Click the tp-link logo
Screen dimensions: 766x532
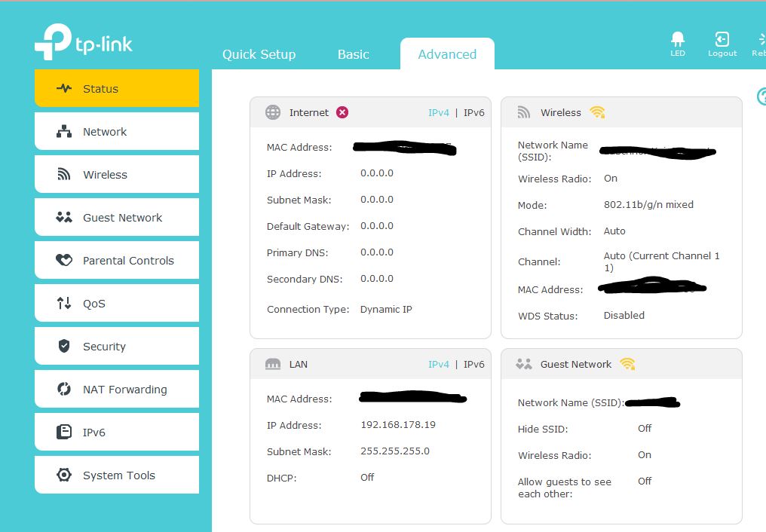[84, 42]
